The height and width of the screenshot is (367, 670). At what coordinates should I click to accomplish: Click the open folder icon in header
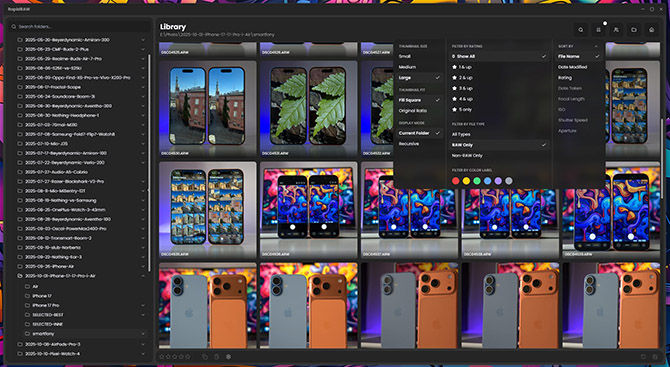coord(634,30)
